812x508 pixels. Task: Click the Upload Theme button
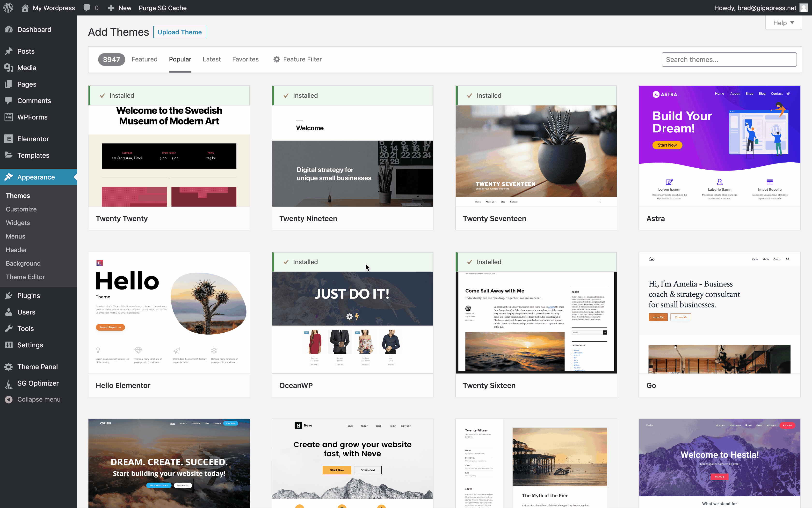180,32
